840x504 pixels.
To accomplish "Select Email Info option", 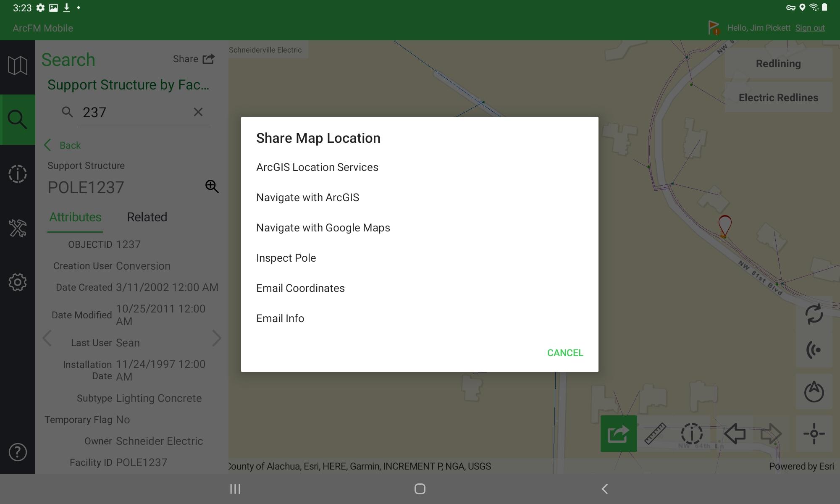I will pyautogui.click(x=420, y=318).
